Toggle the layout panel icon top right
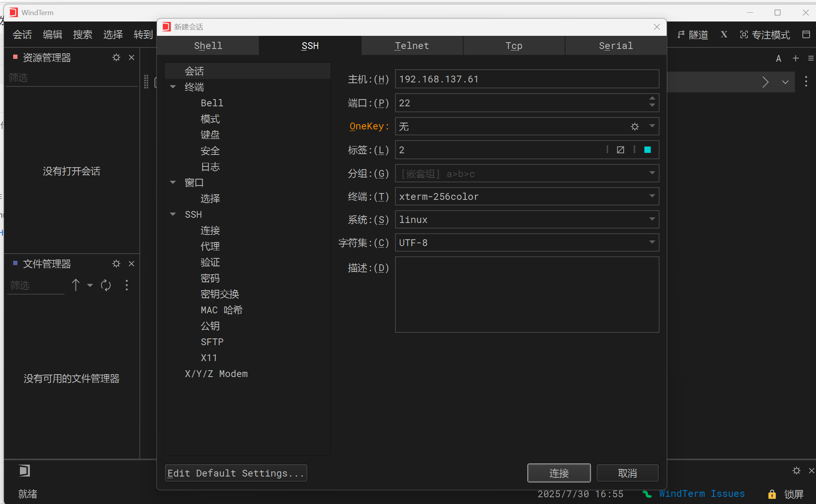Viewport: 816px width, 504px height. (x=806, y=35)
